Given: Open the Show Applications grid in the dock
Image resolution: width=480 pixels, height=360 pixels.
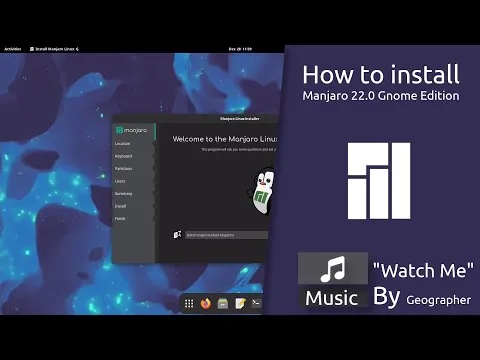Looking at the screenshot, I should 189,303.
